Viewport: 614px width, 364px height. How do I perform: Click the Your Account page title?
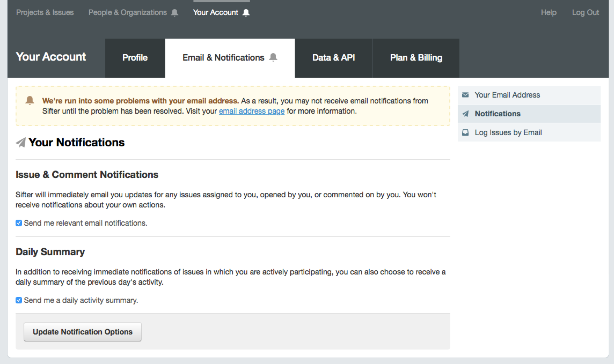coord(51,57)
